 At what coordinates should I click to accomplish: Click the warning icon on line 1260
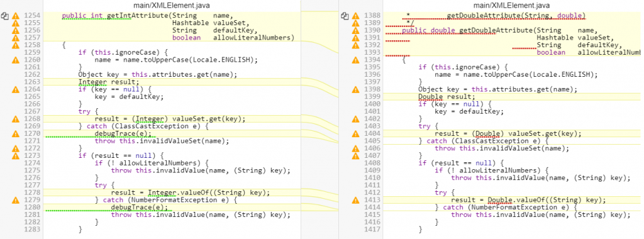tap(16, 60)
